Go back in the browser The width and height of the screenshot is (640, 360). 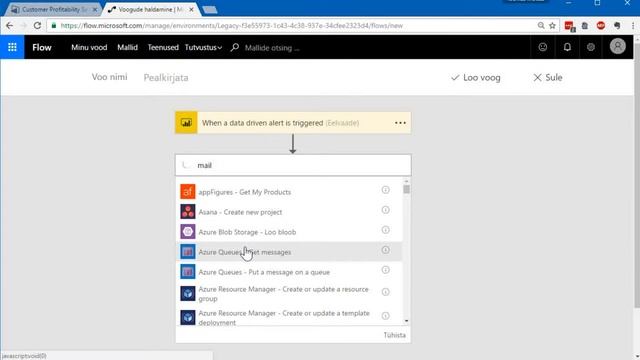pos(9,25)
